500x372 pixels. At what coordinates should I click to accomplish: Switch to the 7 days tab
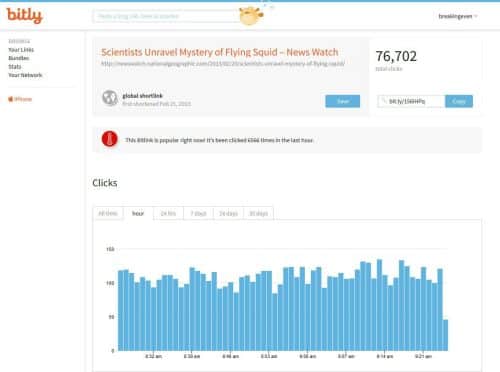point(198,213)
